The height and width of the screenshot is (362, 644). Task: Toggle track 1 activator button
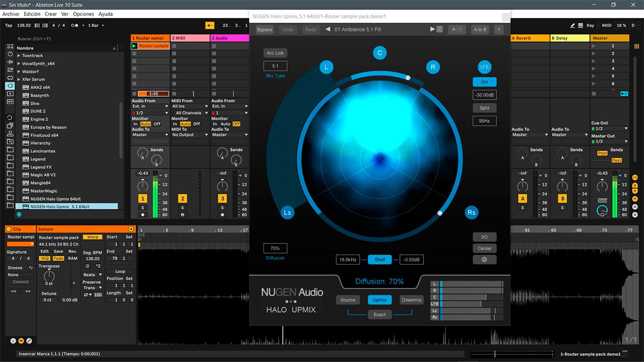tap(142, 199)
